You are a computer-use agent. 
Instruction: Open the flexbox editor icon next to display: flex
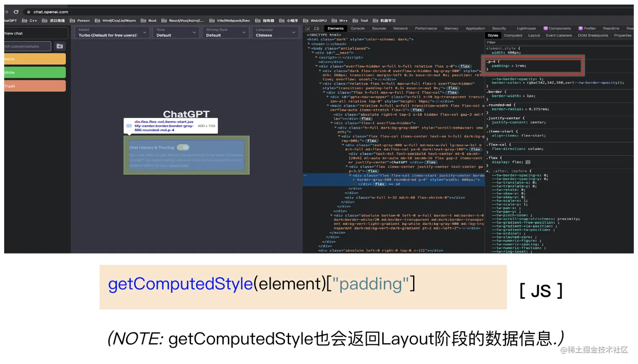[528, 162]
